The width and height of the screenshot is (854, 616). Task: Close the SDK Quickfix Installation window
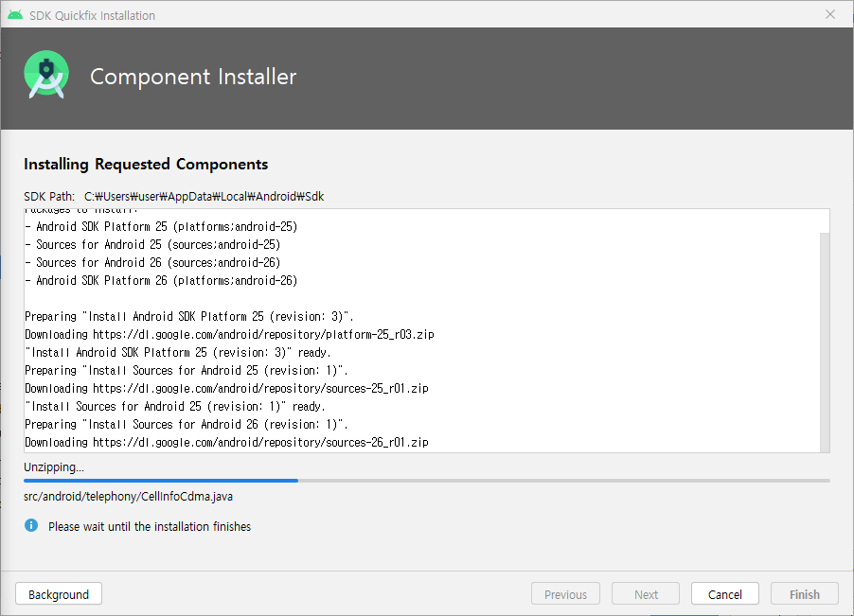pos(830,15)
